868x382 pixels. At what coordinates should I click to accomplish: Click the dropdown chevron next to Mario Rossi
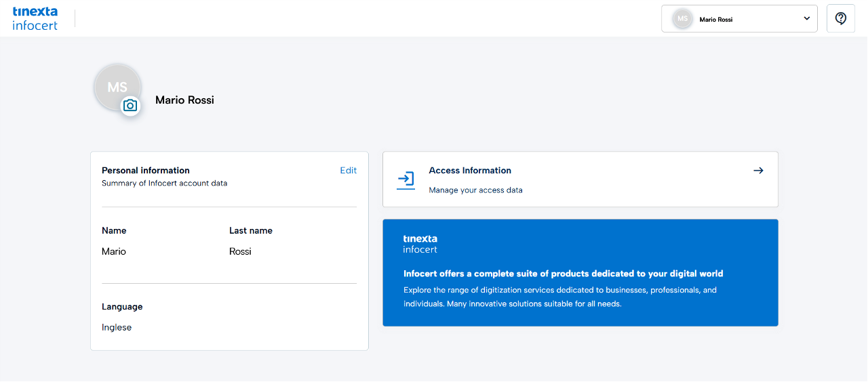(x=807, y=19)
